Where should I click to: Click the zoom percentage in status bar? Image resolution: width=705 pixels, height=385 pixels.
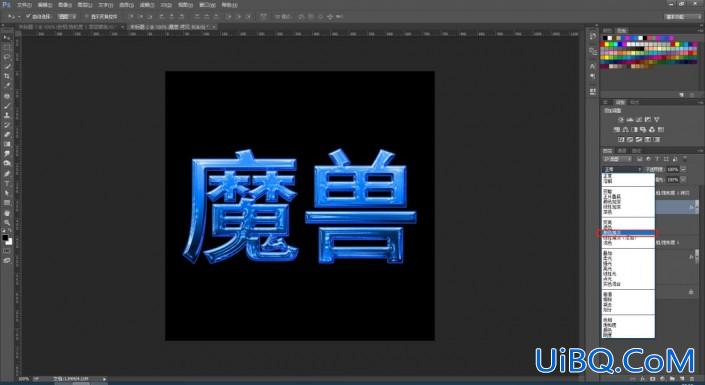(x=24, y=379)
